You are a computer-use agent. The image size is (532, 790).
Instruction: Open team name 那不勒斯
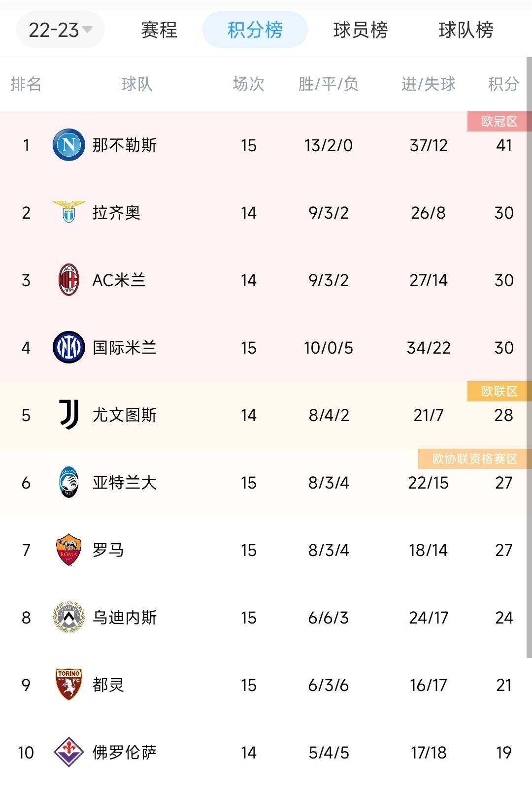pos(125,145)
